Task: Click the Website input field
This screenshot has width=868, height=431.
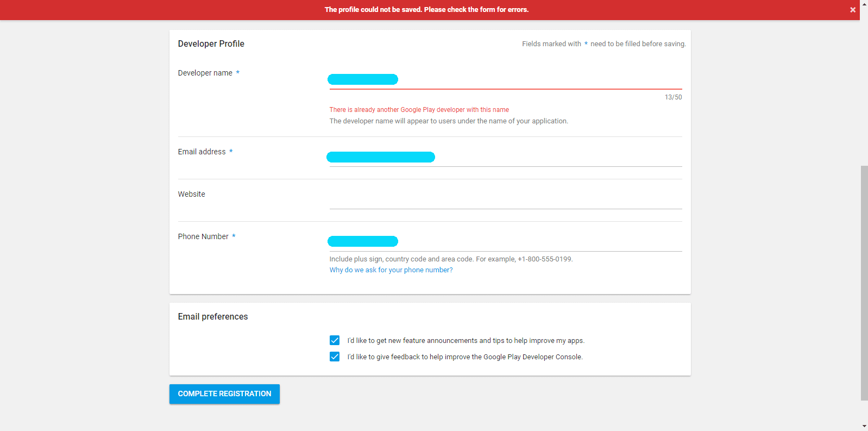Action: pyautogui.click(x=506, y=200)
